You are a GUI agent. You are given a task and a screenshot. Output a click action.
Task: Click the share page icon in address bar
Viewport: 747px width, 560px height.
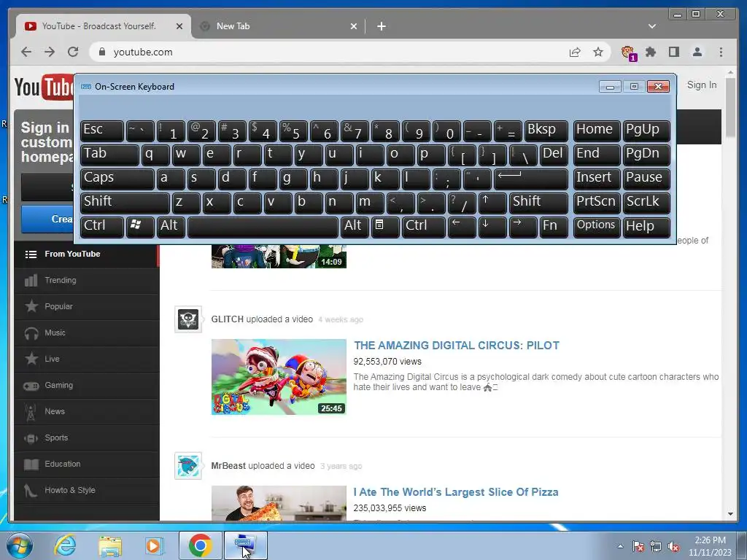coord(575,52)
